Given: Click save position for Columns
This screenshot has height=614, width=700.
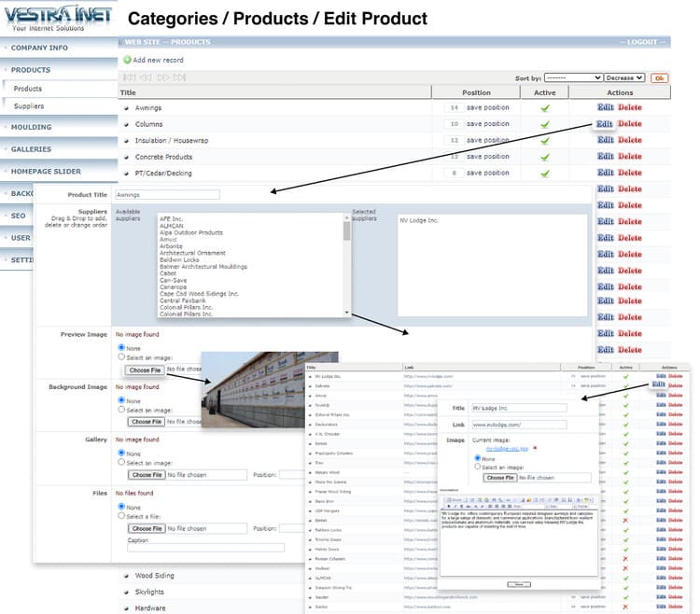Looking at the screenshot, I should coord(487,124).
